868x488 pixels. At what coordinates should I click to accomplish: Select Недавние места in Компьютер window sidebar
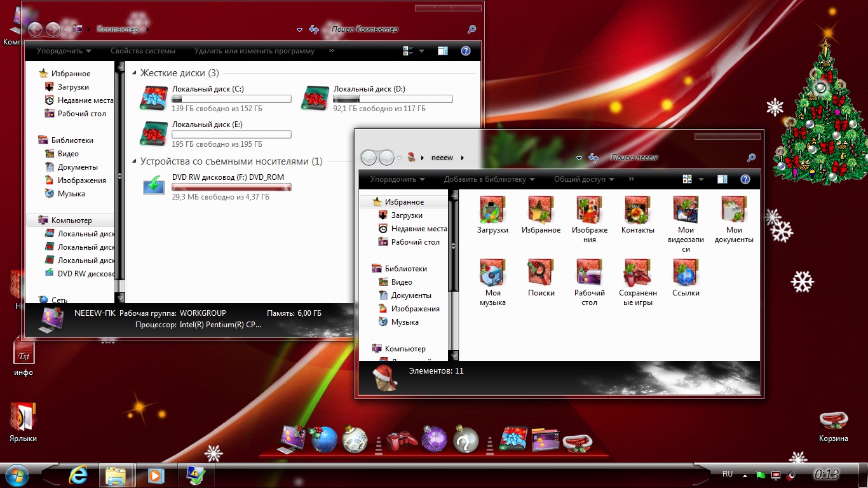click(79, 100)
